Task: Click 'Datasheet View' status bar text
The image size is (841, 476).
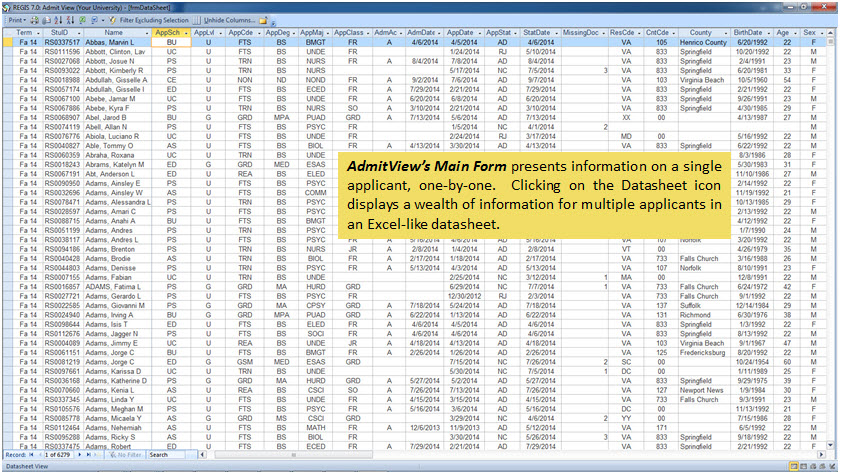Action: (27, 467)
